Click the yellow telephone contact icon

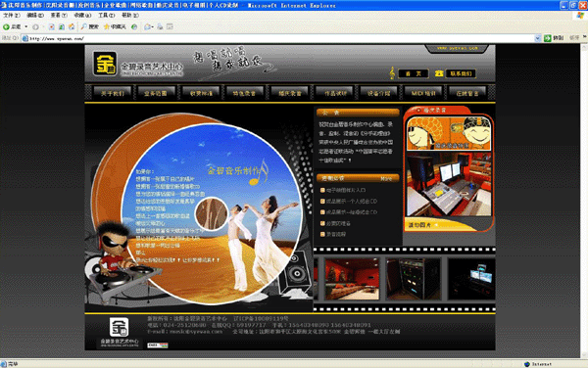pyautogui.click(x=439, y=73)
